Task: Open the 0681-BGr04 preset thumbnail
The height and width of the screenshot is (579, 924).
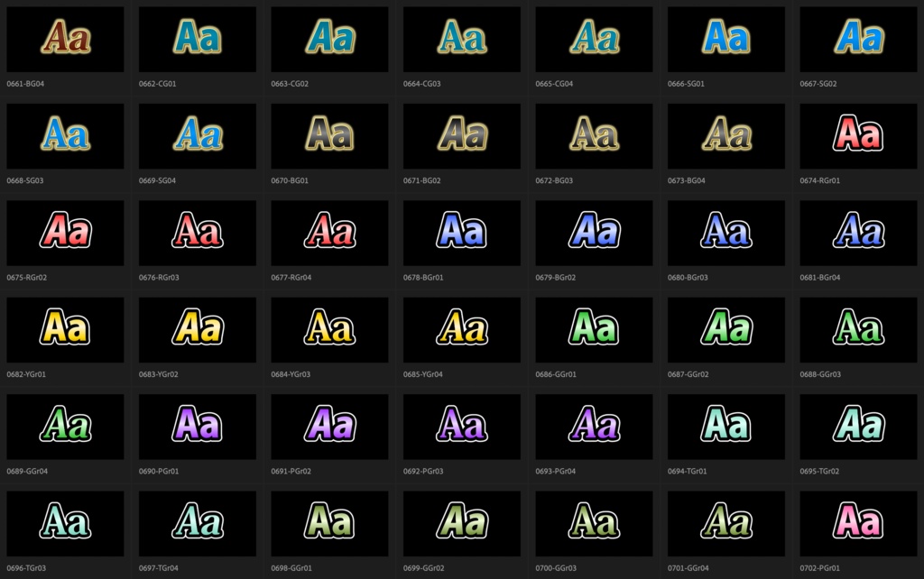Action: pos(856,233)
